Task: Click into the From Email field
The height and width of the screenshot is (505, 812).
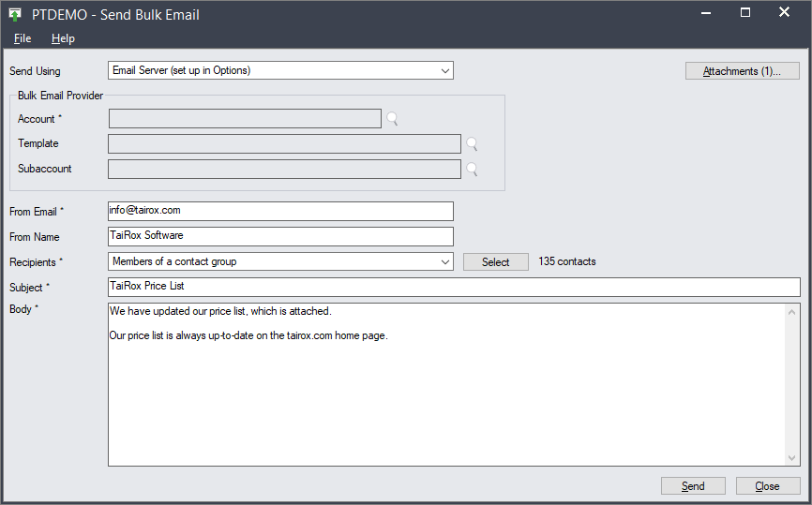Action: (x=280, y=211)
